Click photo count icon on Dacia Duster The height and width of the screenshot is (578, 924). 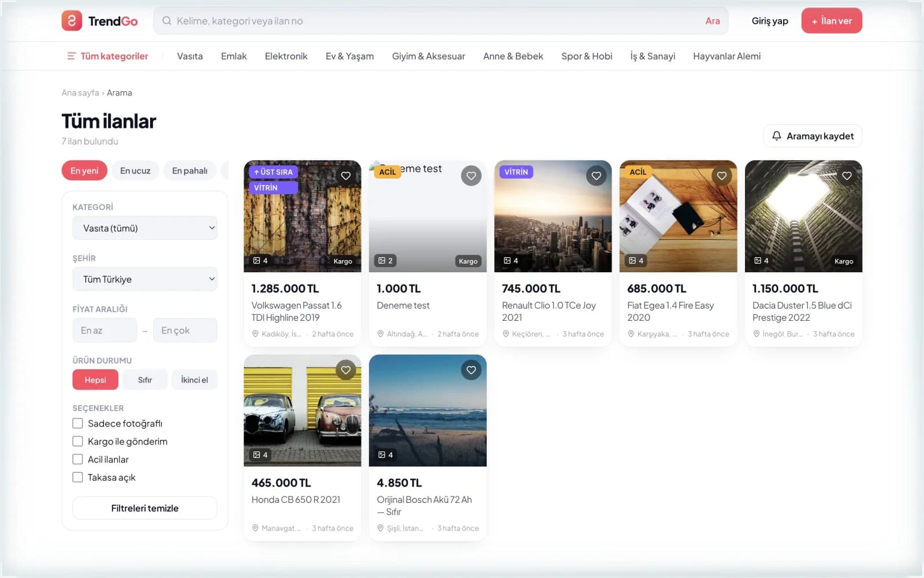click(x=758, y=261)
